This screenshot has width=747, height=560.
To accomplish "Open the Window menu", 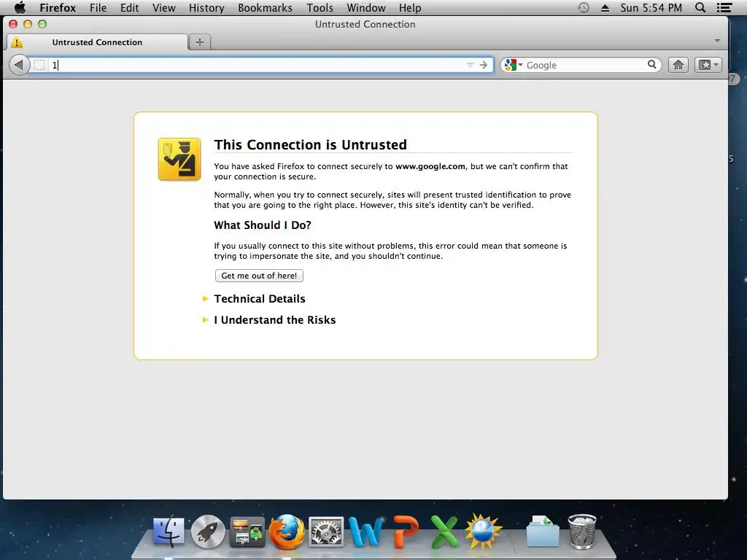I will click(366, 7).
